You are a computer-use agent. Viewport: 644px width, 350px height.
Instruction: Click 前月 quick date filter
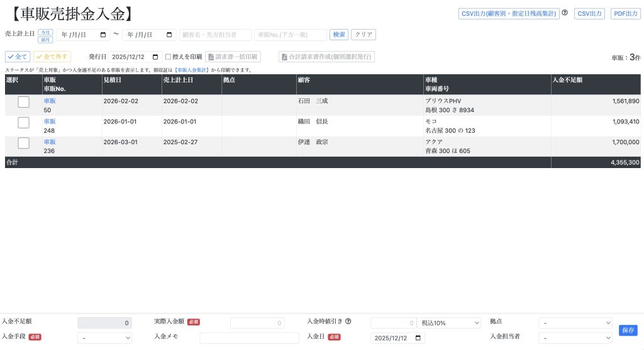pos(45,39)
